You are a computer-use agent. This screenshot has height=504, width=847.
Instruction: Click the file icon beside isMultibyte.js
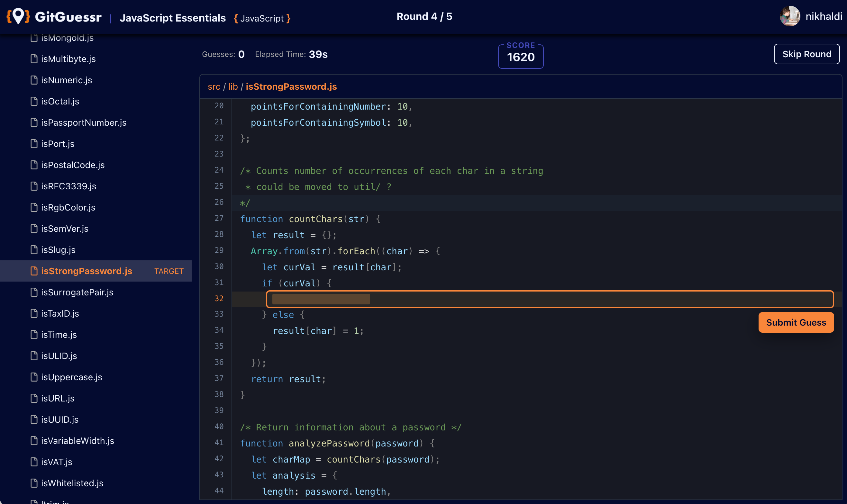34,59
